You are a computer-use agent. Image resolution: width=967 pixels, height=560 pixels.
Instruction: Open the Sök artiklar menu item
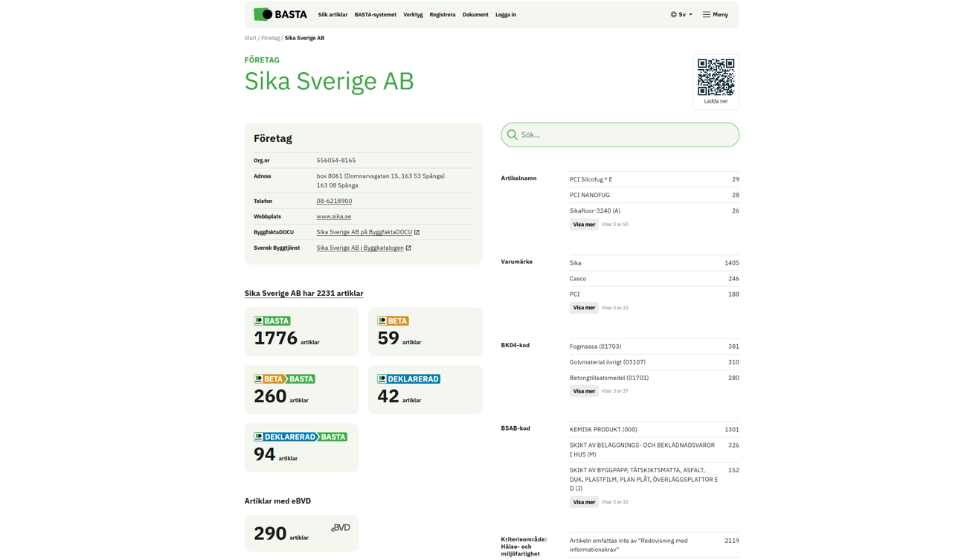click(332, 14)
